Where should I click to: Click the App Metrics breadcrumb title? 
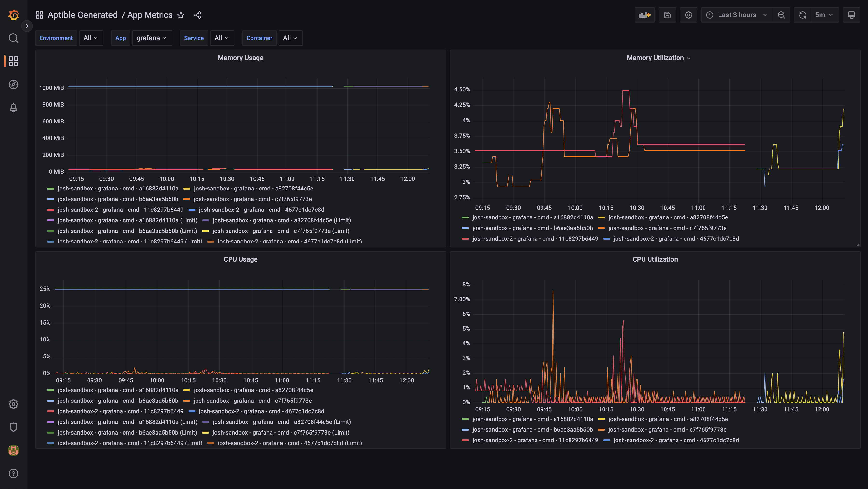(x=149, y=15)
